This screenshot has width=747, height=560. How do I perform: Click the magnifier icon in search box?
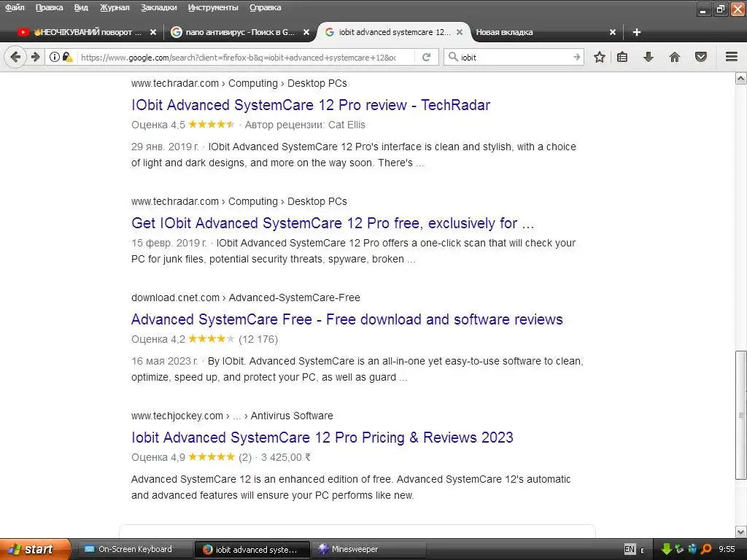[453, 57]
